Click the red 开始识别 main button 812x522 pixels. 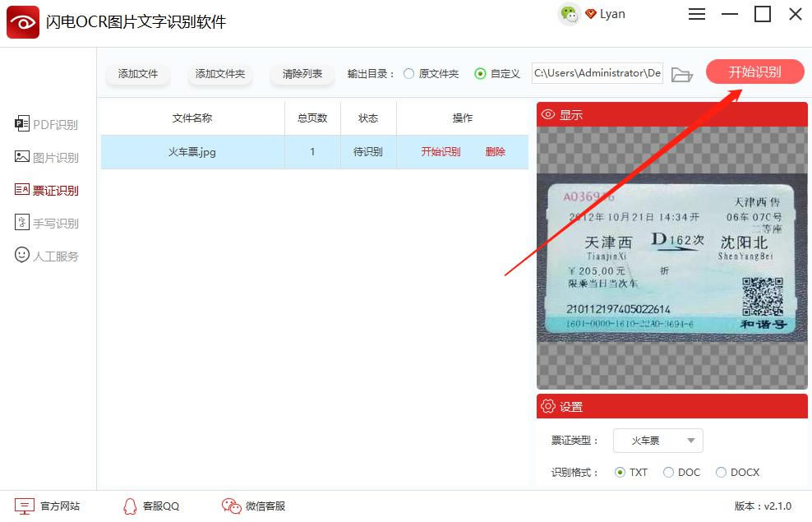click(754, 72)
